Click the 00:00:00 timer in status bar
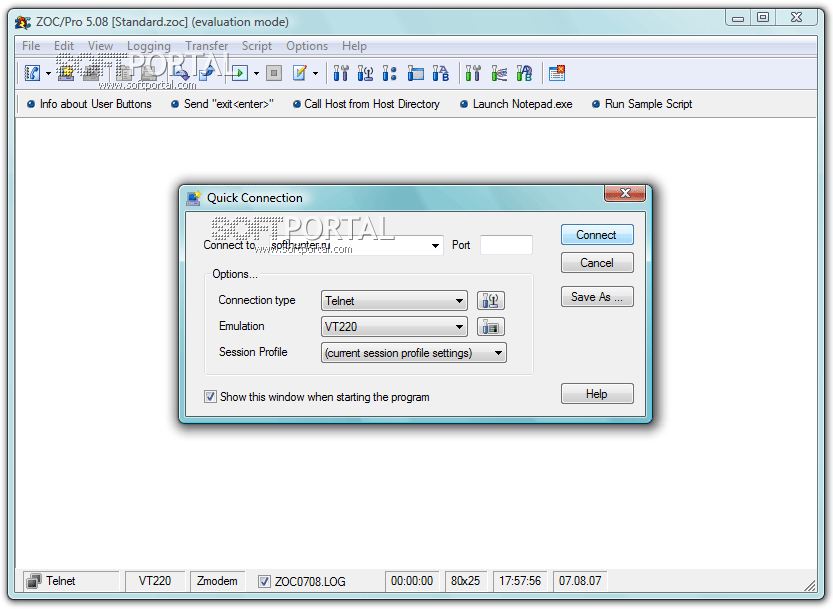This screenshot has height=609, width=833. coord(412,581)
